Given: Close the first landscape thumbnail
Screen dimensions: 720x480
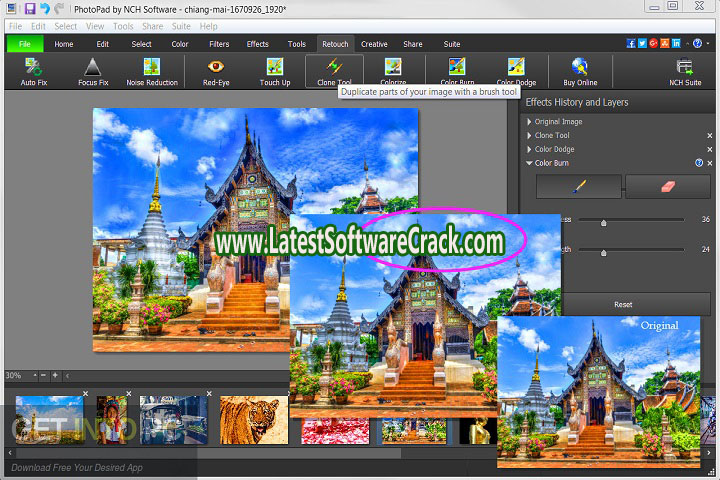Looking at the screenshot, I should coord(85,393).
